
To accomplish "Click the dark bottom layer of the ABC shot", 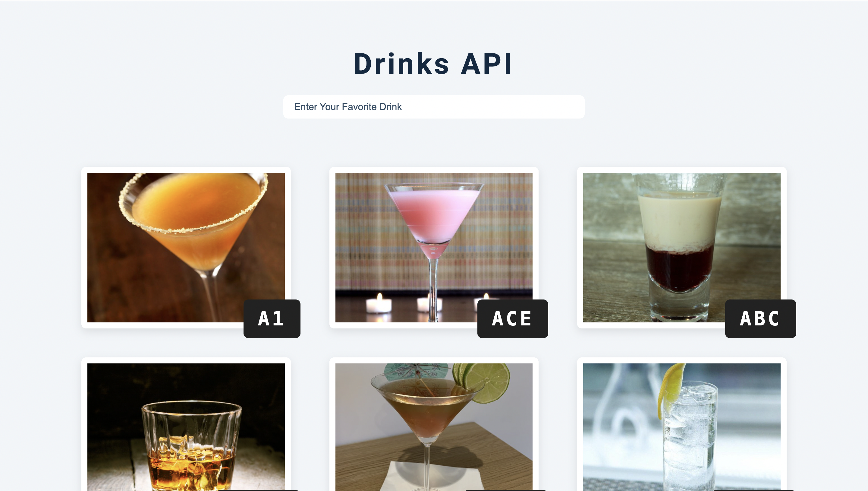I will click(679, 268).
